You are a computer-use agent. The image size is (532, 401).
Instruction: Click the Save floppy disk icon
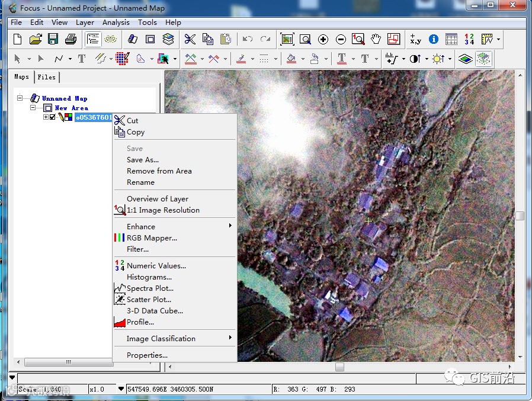pos(53,39)
